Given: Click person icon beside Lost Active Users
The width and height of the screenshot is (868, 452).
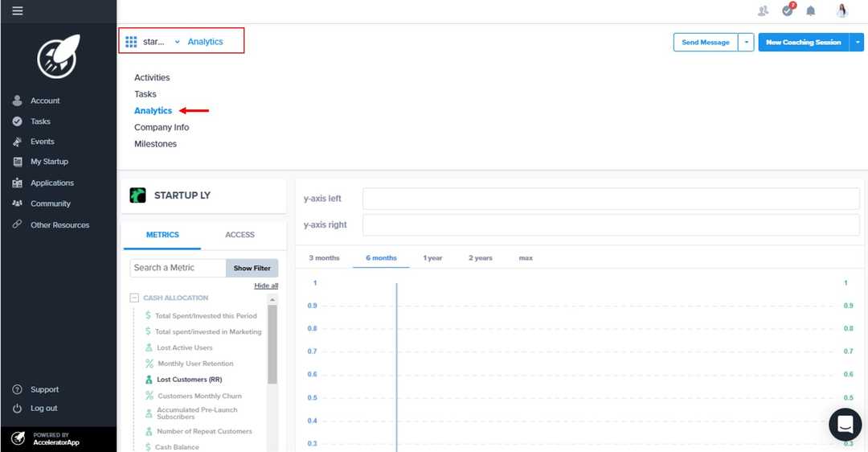Looking at the screenshot, I should (149, 347).
